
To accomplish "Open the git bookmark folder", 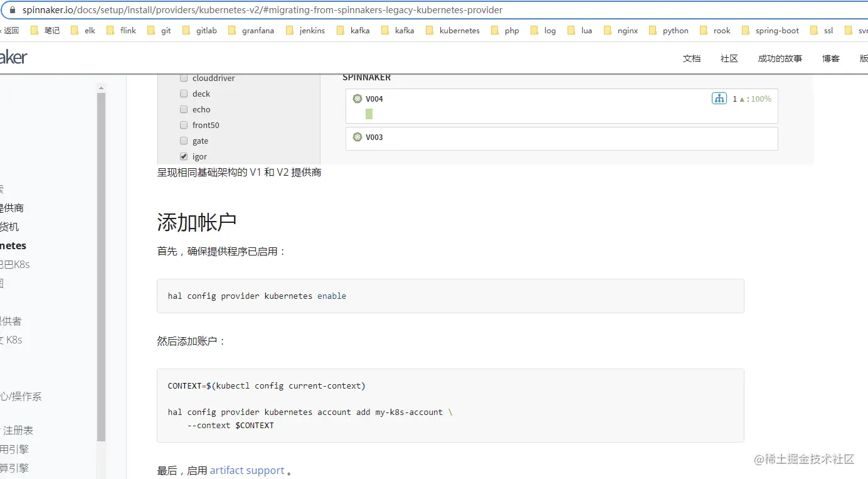I will point(159,30).
